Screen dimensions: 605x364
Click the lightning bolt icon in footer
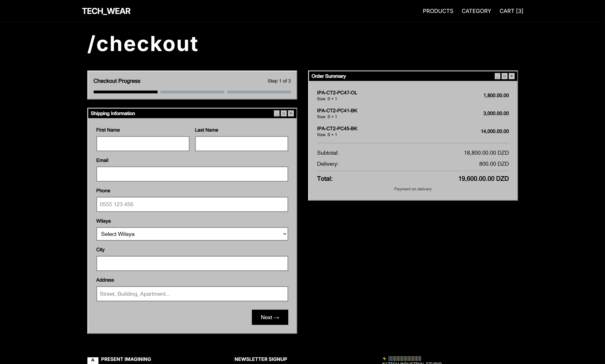pyautogui.click(x=384, y=359)
